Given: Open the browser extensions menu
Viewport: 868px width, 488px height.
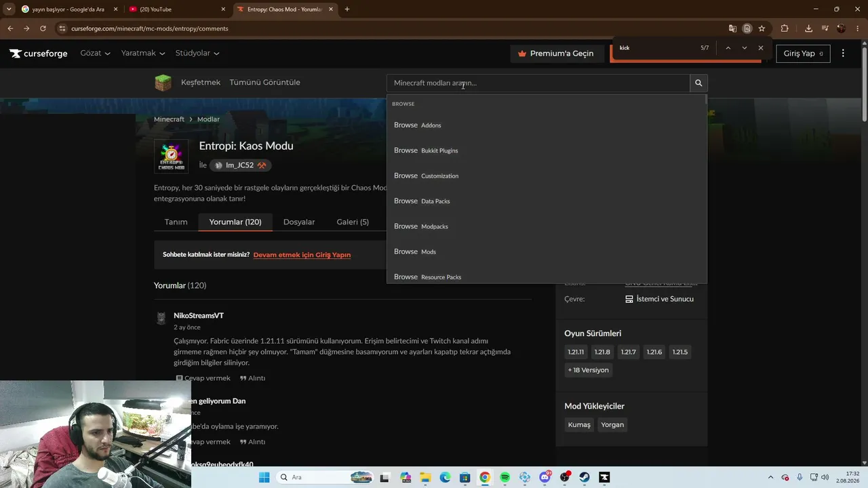Looking at the screenshot, I should point(785,28).
